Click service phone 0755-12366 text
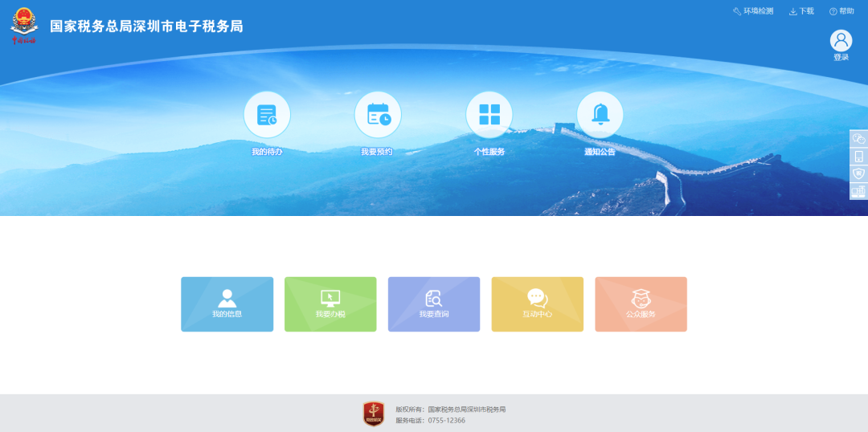This screenshot has height=432, width=868. [x=430, y=421]
